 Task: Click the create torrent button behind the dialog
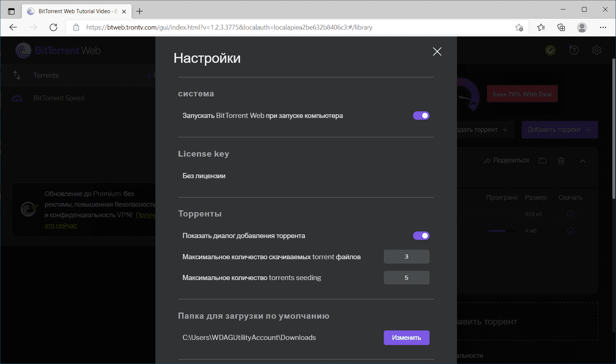click(485, 130)
